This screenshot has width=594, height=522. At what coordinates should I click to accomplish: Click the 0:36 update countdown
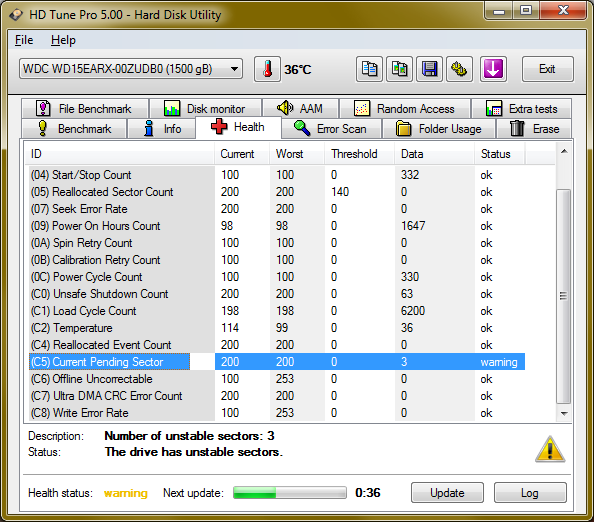pos(367,492)
